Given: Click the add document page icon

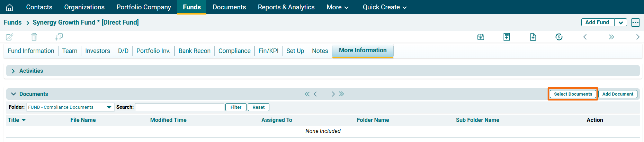Looking at the screenshot, I should pyautogui.click(x=533, y=37).
